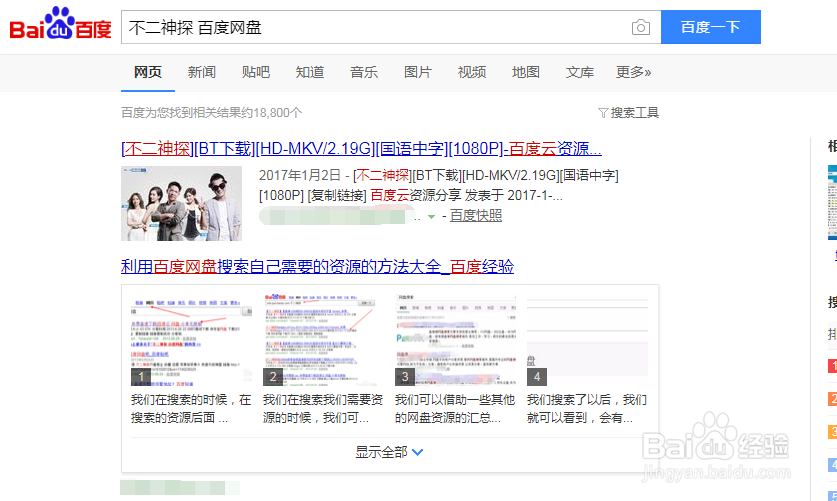Click the 百度一下 search button
Screen dimensions: 837x501
pos(710,27)
